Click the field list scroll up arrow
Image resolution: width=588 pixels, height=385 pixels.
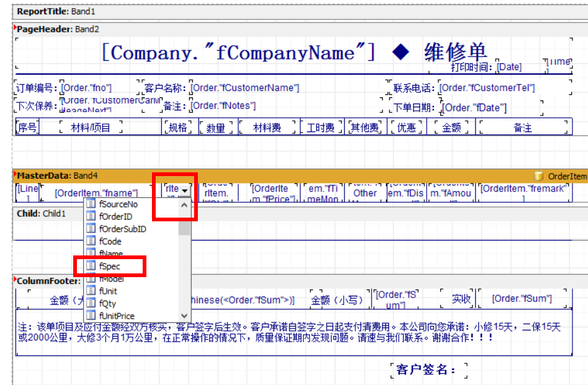184,205
